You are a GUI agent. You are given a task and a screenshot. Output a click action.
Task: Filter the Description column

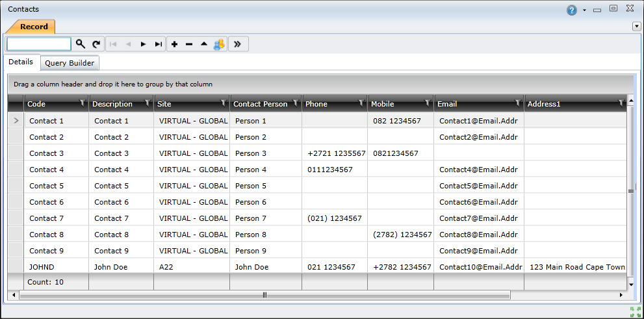pos(148,103)
